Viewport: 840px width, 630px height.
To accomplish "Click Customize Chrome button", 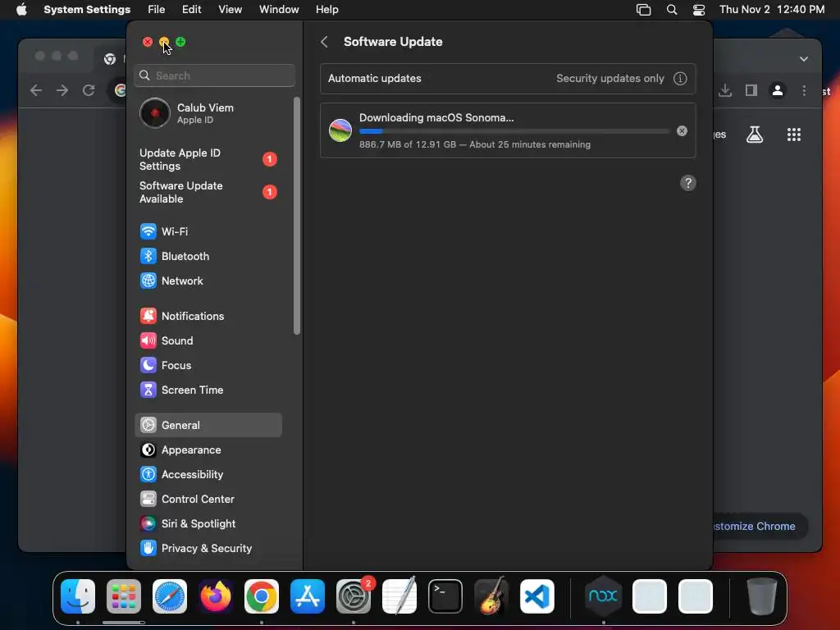I will (x=759, y=526).
